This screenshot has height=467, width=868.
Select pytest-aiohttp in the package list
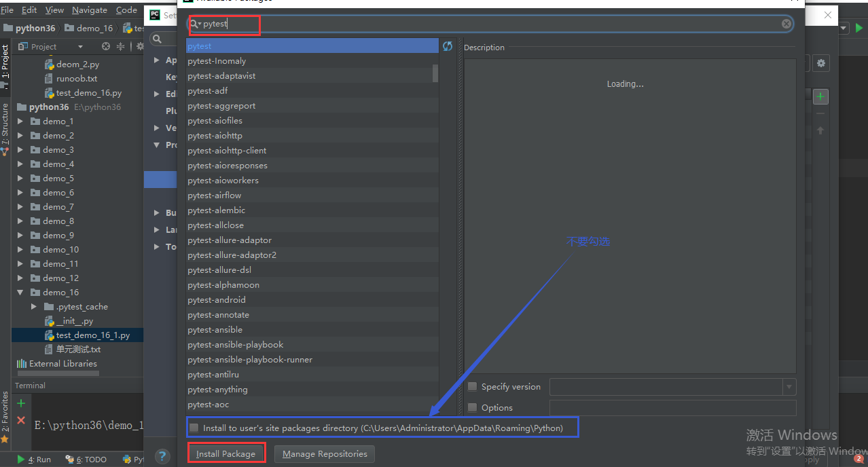click(312, 136)
